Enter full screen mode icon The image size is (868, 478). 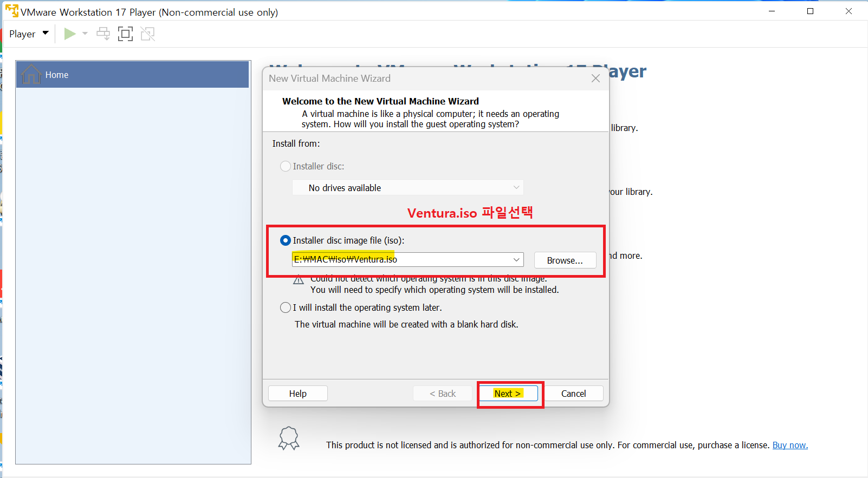pos(125,34)
